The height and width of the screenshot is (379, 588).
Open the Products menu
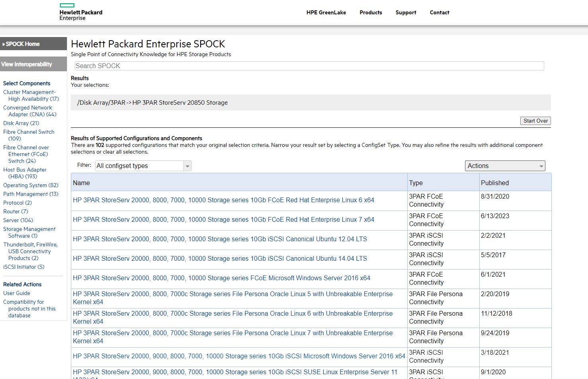pyautogui.click(x=371, y=12)
